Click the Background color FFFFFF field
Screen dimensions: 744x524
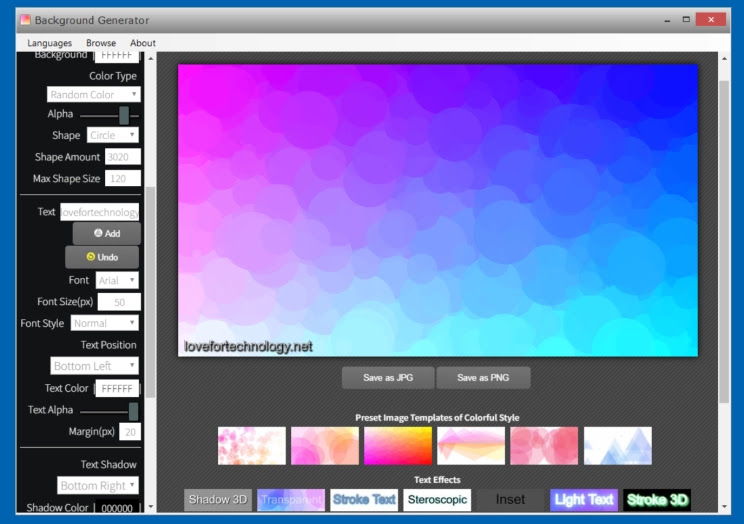pos(117,56)
